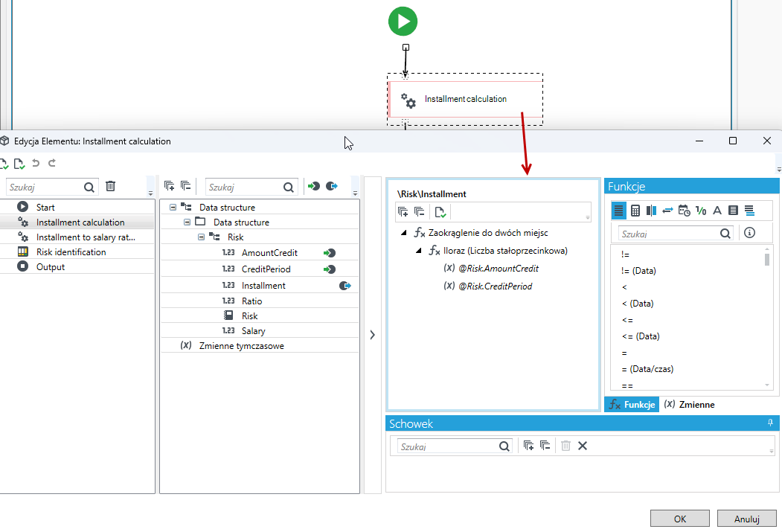Collapse the top-level Data structure tree node
Viewport: 782px width, 532px height.
173,208
